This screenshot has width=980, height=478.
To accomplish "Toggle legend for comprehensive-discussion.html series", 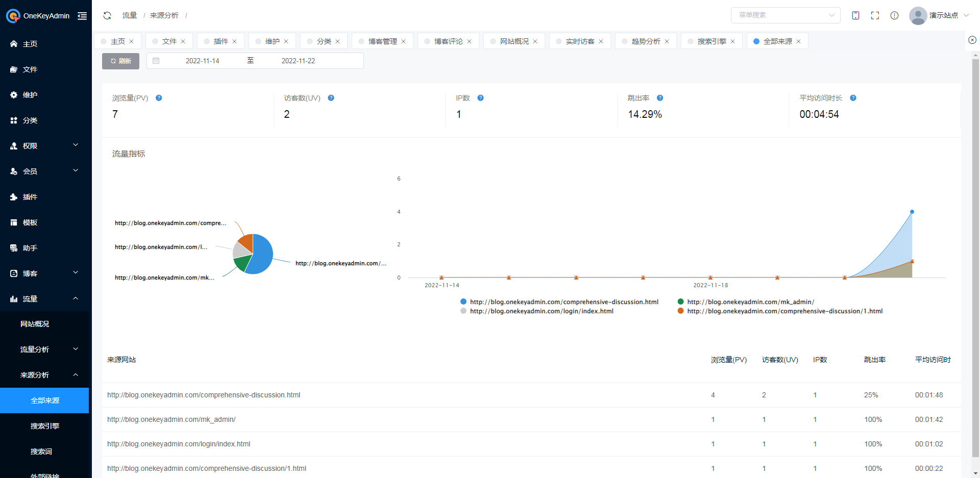I will [559, 302].
